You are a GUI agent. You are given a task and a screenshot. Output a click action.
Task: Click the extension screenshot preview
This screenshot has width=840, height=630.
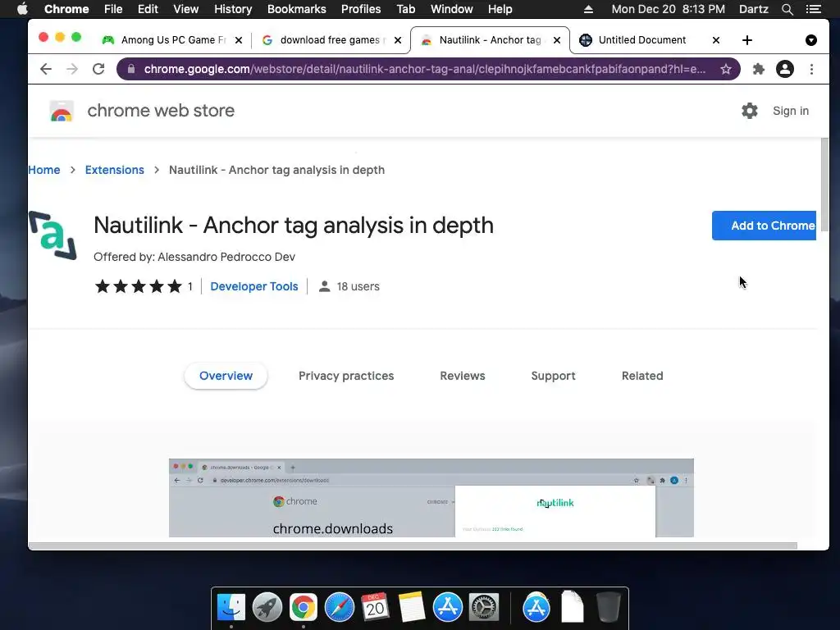tap(431, 498)
